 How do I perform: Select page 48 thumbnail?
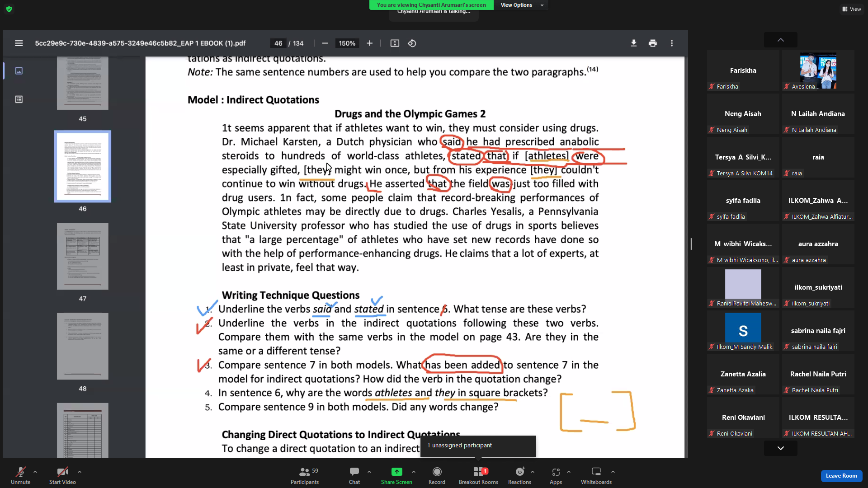[x=82, y=346]
